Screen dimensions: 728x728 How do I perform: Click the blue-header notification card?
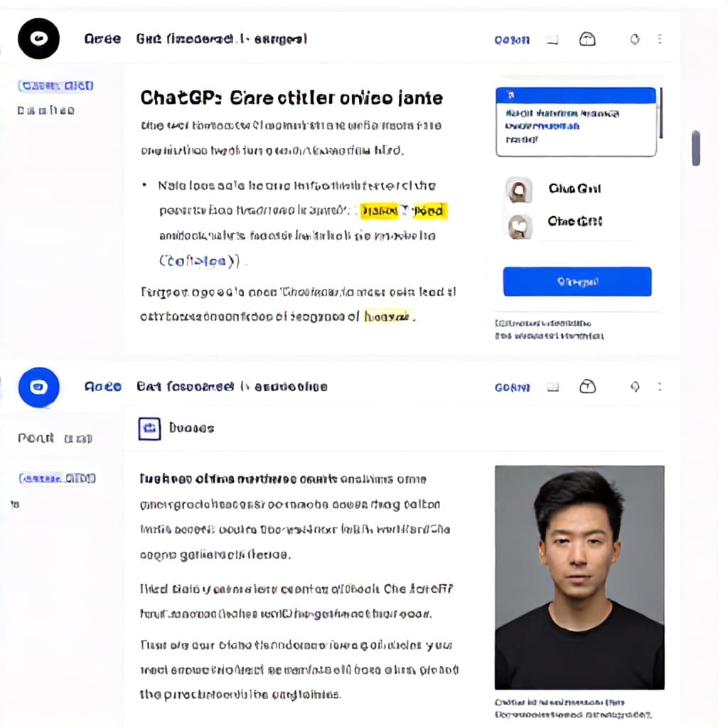click(576, 122)
